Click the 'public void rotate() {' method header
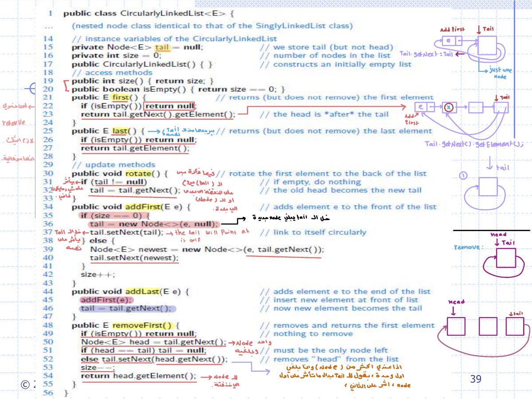The height and width of the screenshot is (399, 532). [120, 173]
